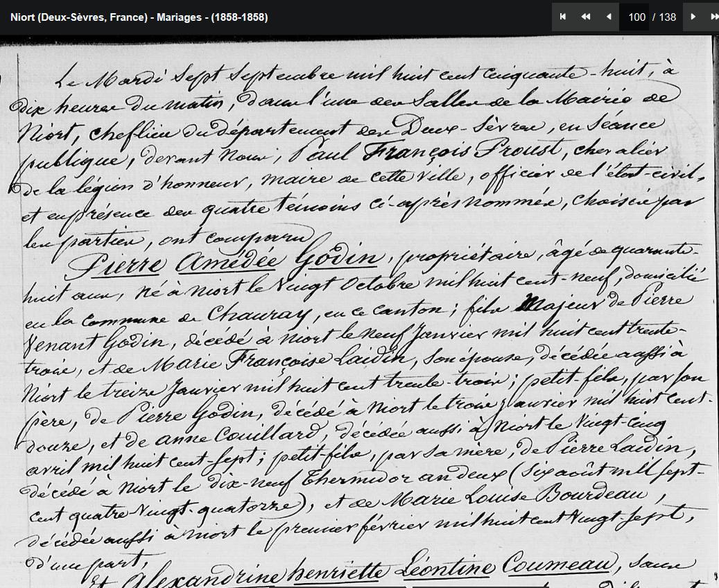Skip forward several pages with double-right arrows
Viewport: 719px width, 588px height.
[x=713, y=17]
